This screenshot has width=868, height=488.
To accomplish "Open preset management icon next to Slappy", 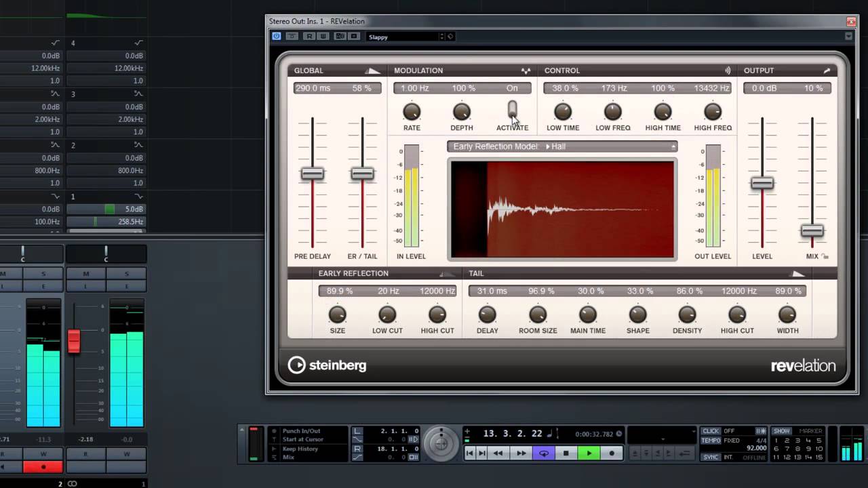I will click(450, 37).
